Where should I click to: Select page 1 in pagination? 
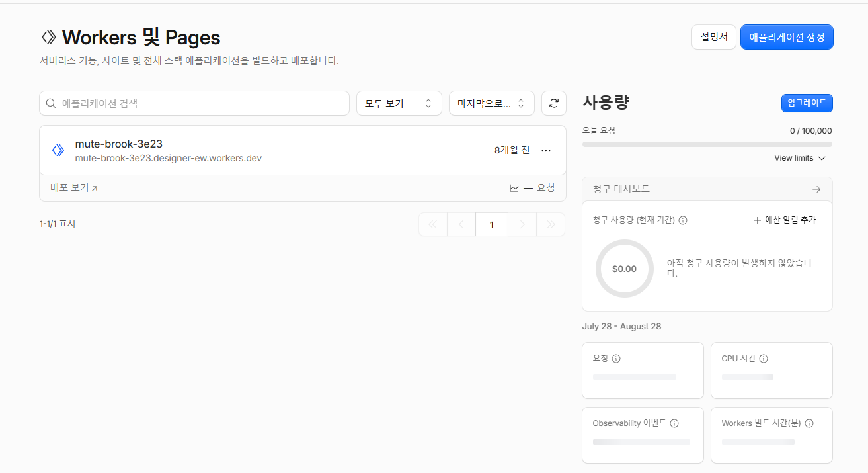[492, 224]
